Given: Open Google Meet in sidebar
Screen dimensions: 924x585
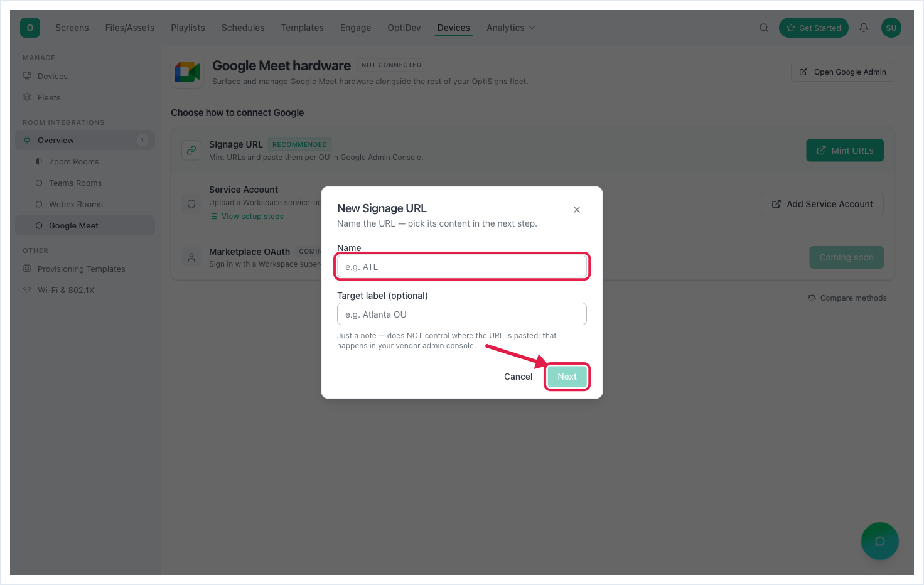Looking at the screenshot, I should [x=85, y=225].
